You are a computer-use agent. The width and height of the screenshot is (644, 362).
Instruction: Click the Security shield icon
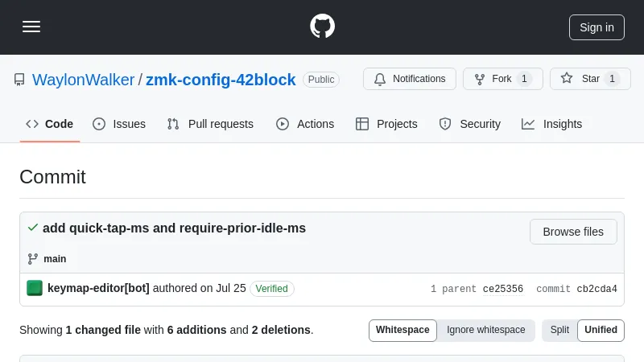(445, 124)
